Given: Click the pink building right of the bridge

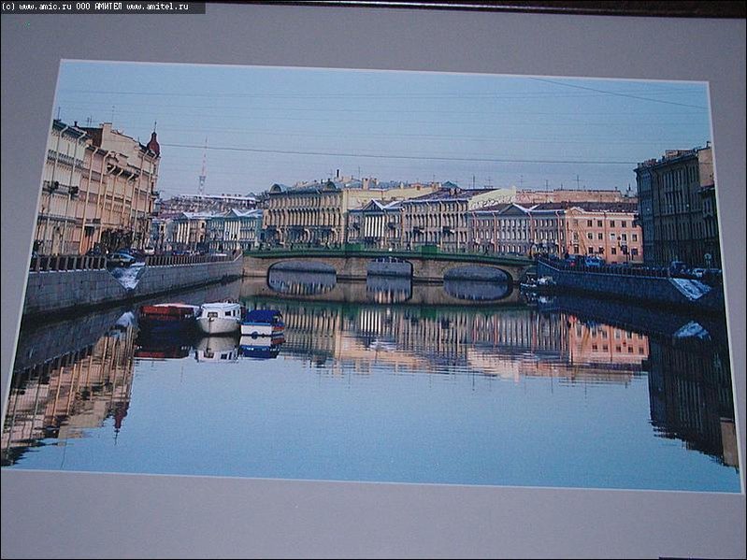Looking at the screenshot, I should 602,232.
